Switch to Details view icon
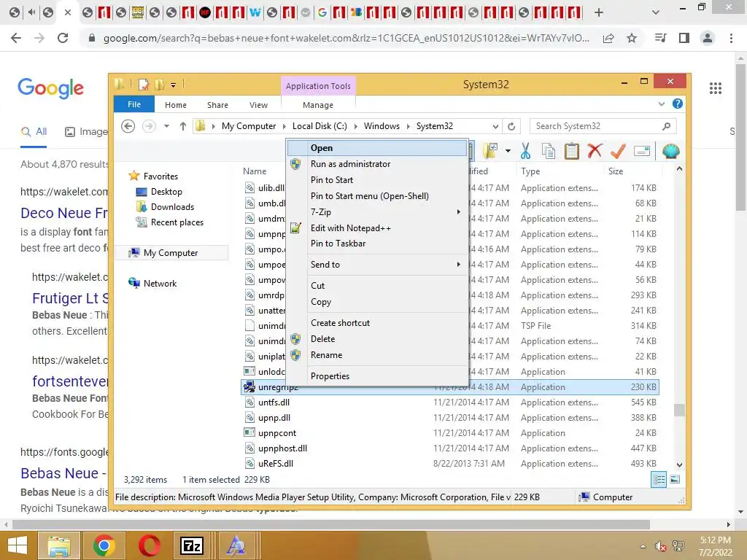747x560 pixels. coord(659,480)
